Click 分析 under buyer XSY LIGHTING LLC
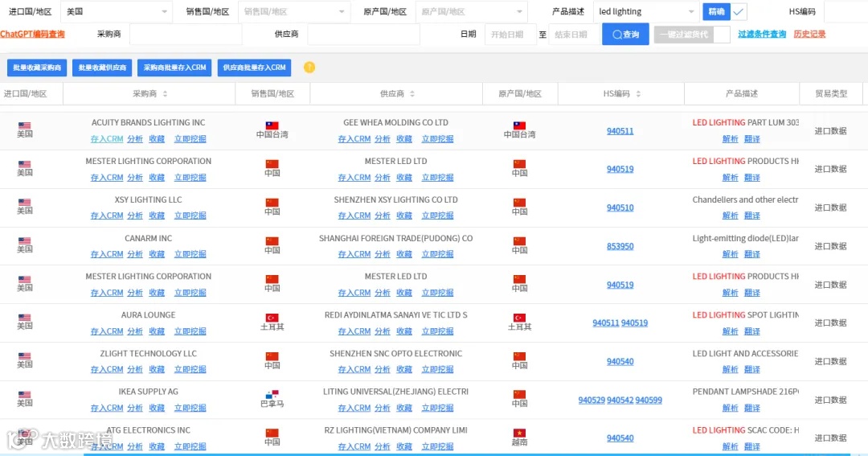 coord(135,216)
